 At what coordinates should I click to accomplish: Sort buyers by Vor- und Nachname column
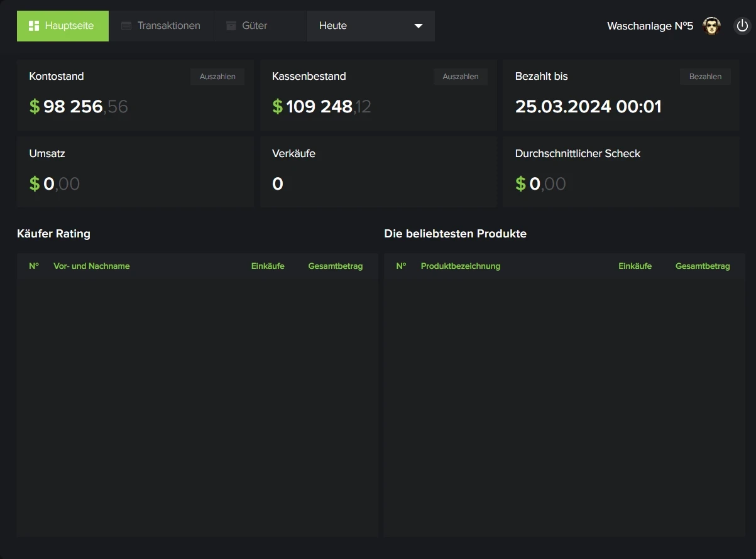tap(92, 266)
